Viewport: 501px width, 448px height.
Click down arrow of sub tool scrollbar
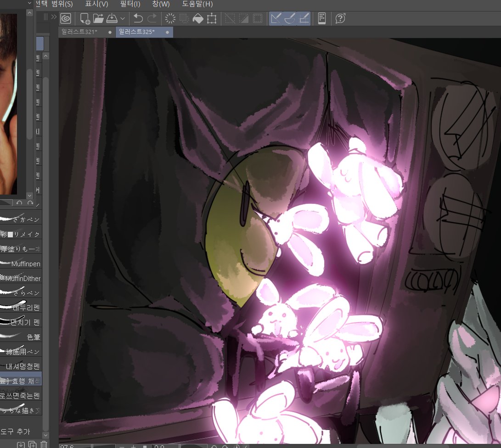pos(45,435)
